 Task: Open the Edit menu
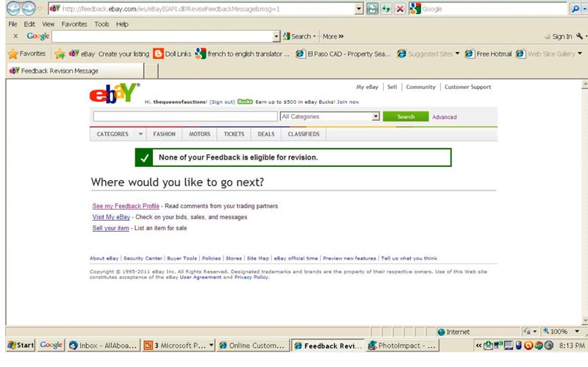[29, 24]
